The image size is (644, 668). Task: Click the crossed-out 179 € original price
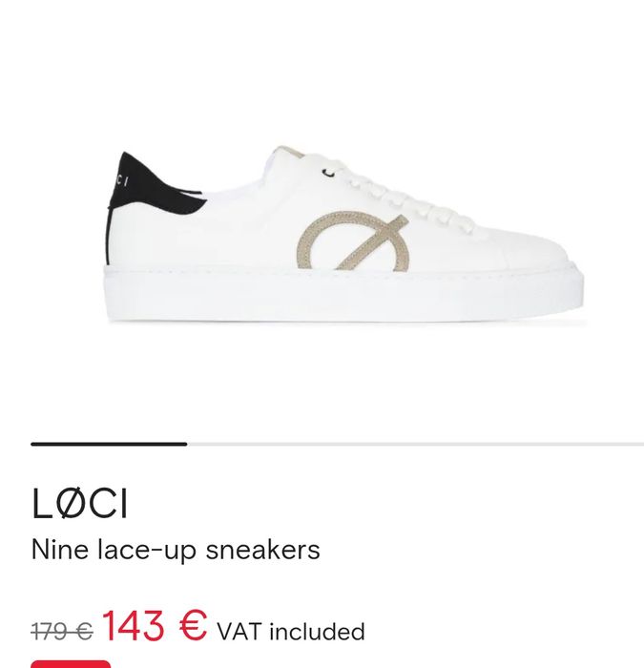click(x=62, y=632)
